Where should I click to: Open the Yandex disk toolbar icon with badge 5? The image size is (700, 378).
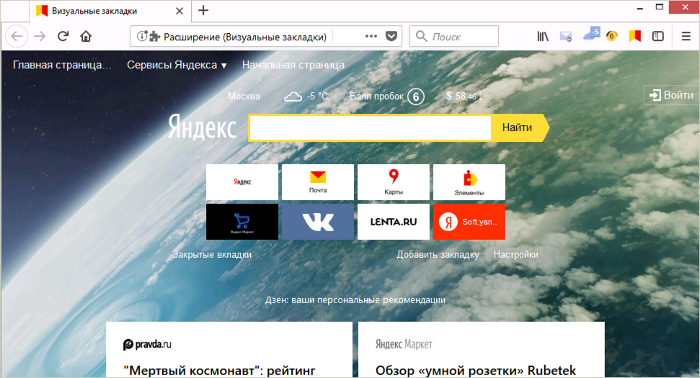(x=591, y=33)
